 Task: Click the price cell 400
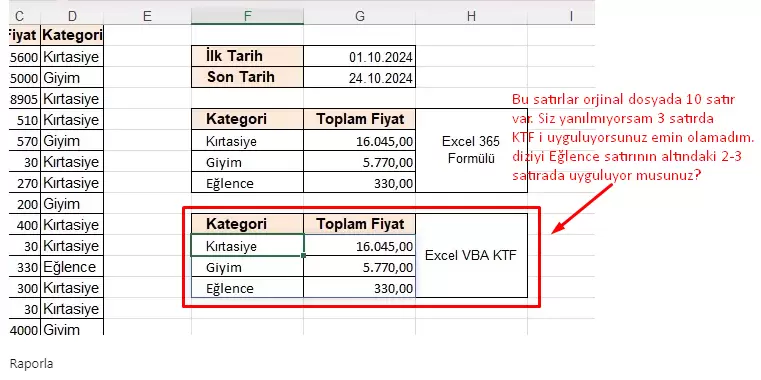coord(25,225)
